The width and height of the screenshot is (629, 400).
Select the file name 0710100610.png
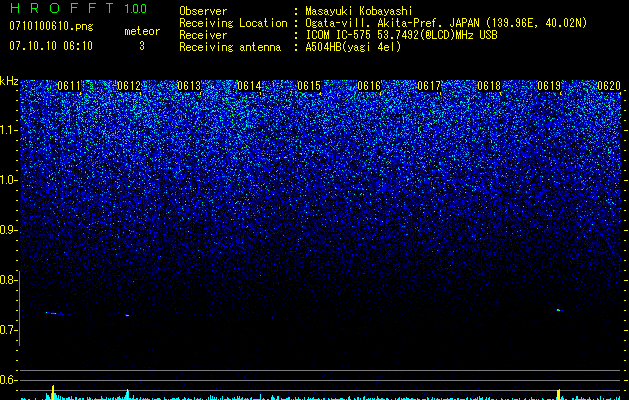pos(51,27)
